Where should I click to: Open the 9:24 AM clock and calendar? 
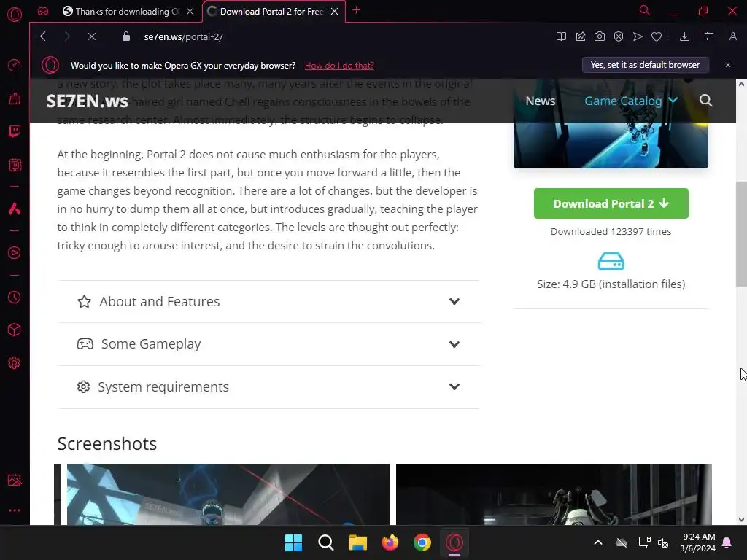click(698, 542)
